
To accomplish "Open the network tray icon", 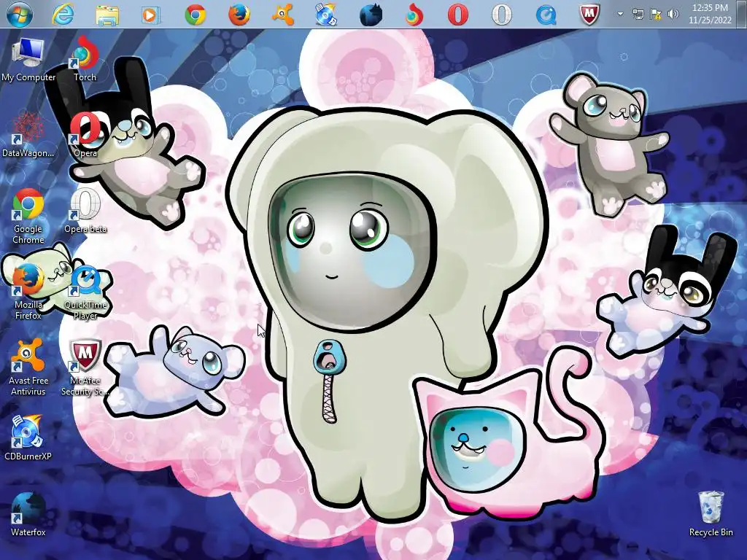I will click(638, 14).
